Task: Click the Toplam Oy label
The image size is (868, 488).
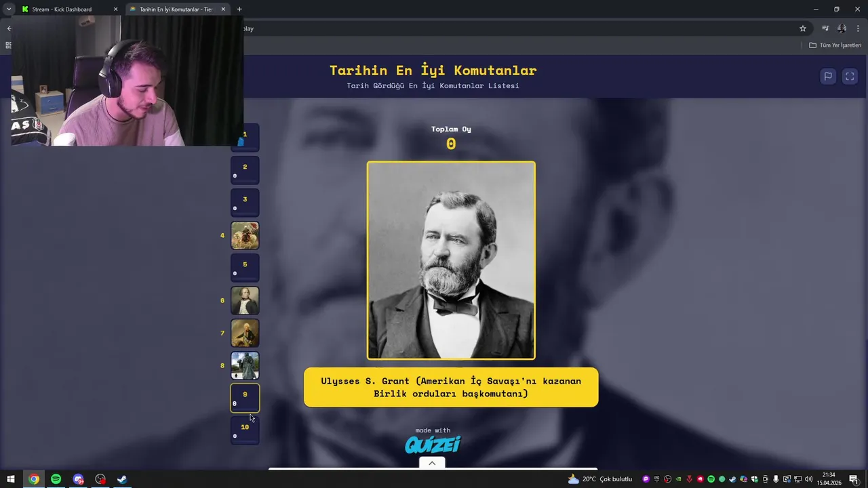Action: click(x=451, y=129)
